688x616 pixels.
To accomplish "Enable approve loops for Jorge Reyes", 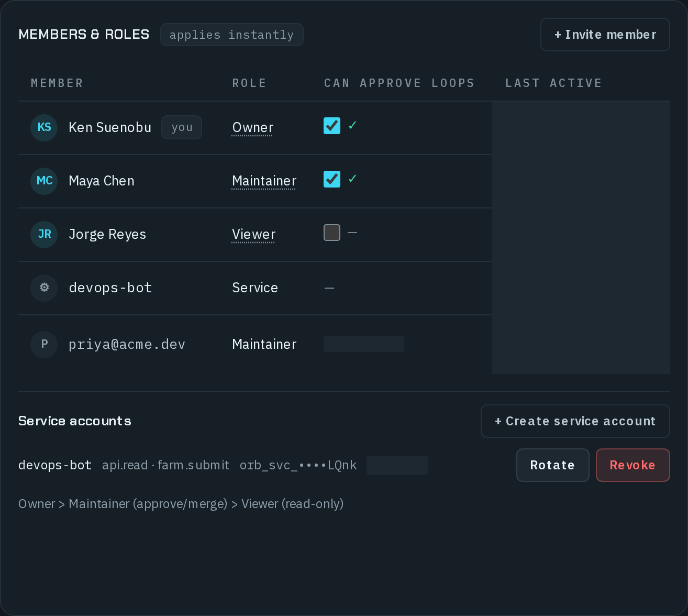I will [332, 233].
